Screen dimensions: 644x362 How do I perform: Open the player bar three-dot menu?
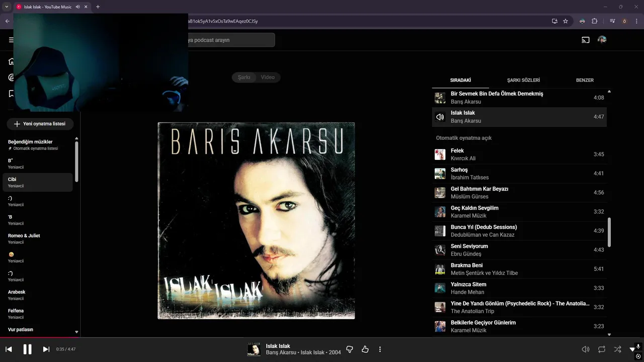pyautogui.click(x=380, y=349)
